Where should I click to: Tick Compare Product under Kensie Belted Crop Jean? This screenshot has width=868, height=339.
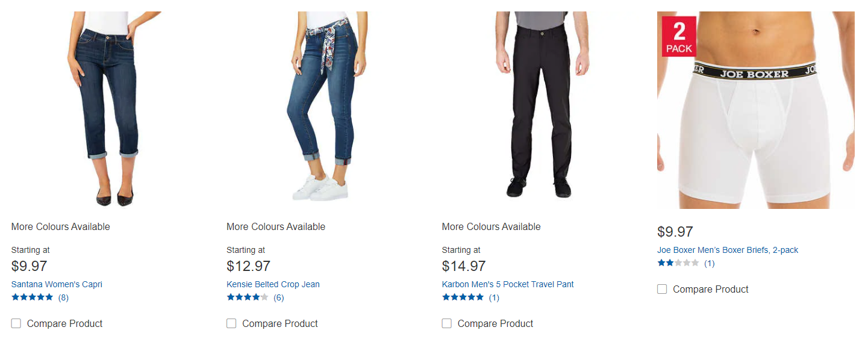(231, 323)
